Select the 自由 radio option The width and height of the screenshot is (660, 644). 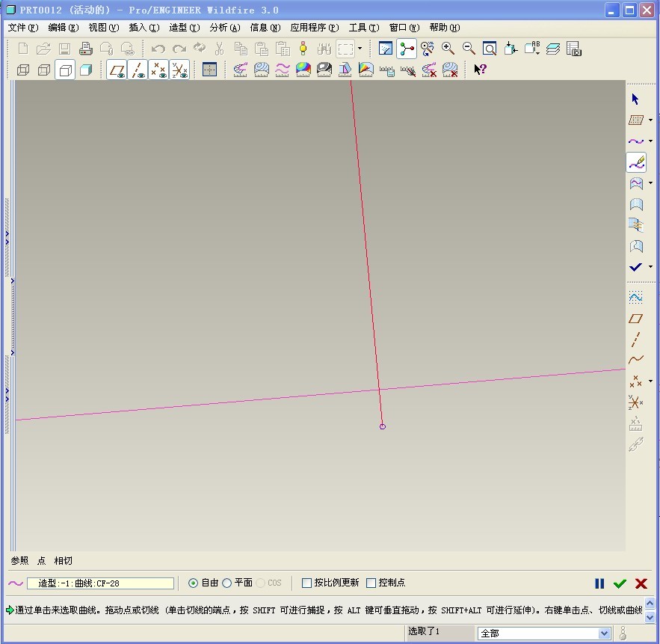193,583
